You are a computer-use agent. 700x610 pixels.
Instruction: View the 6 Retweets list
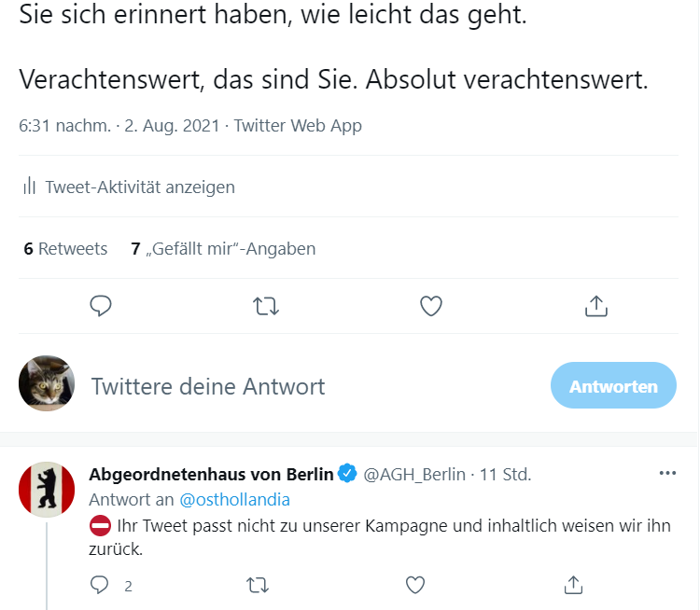coord(65,249)
